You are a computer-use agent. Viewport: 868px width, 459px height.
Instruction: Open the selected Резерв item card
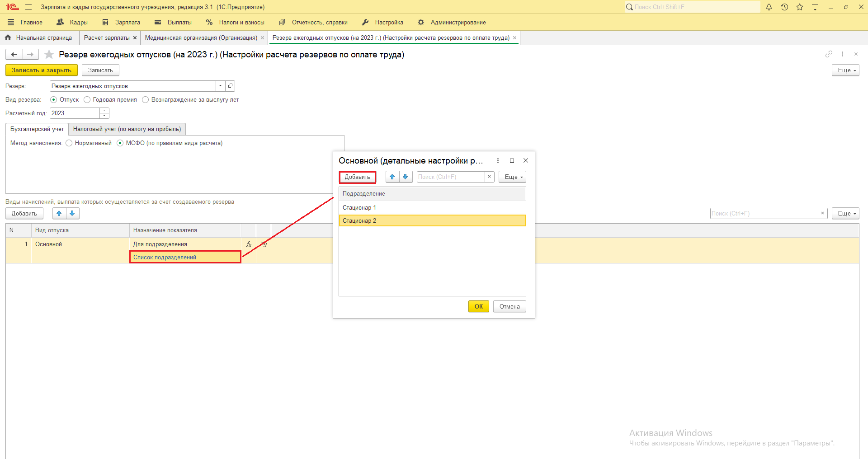pyautogui.click(x=230, y=86)
